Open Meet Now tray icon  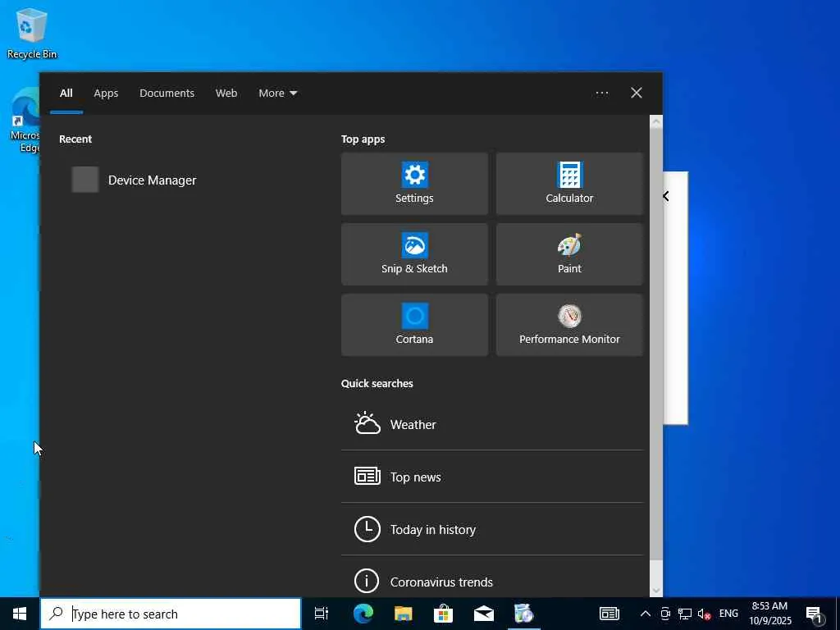pos(665,614)
